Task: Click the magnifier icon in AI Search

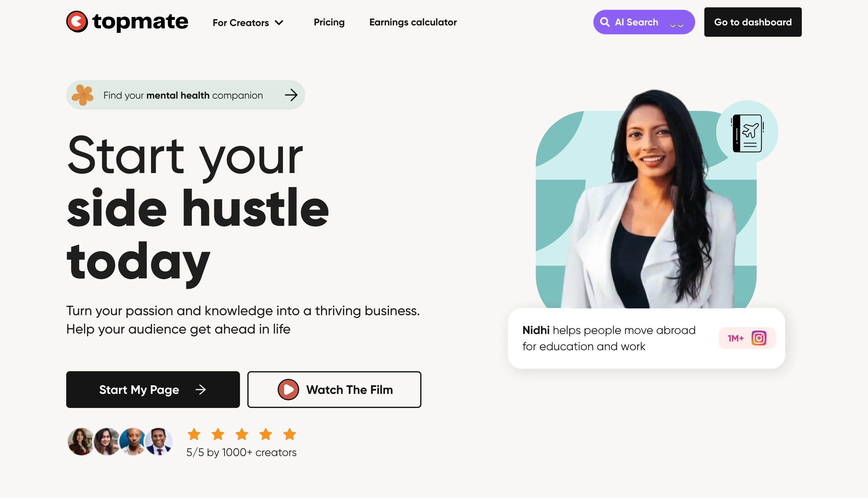Action: pyautogui.click(x=605, y=22)
